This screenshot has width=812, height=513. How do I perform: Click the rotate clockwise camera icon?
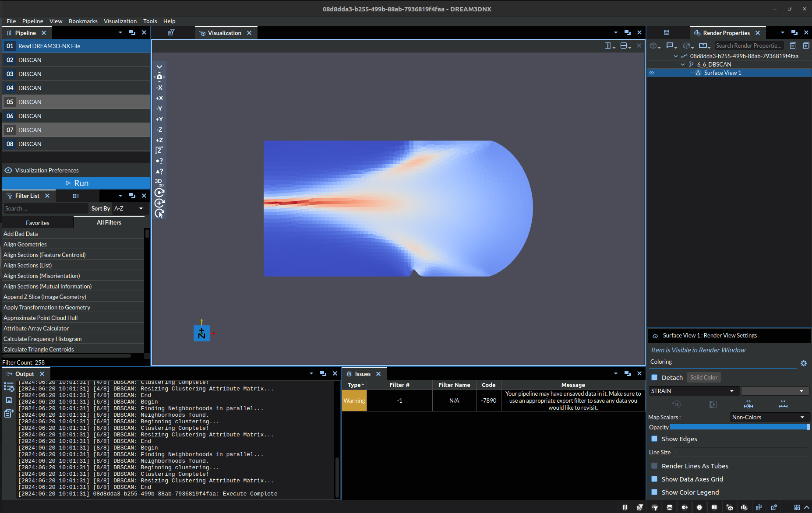159,193
